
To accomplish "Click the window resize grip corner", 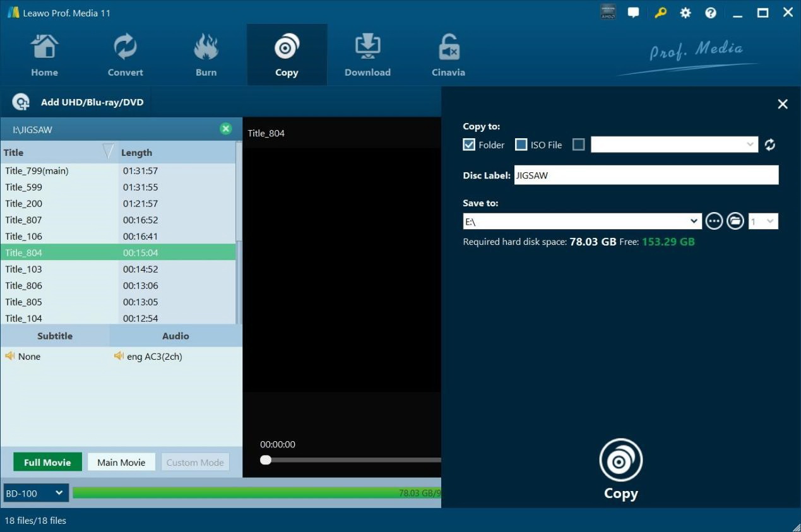I will point(795,526).
